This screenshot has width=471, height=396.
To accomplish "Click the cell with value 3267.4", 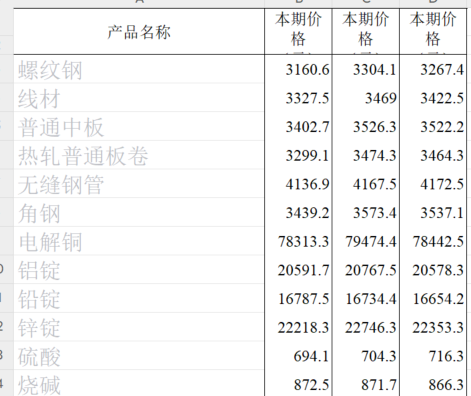I will click(433, 69).
